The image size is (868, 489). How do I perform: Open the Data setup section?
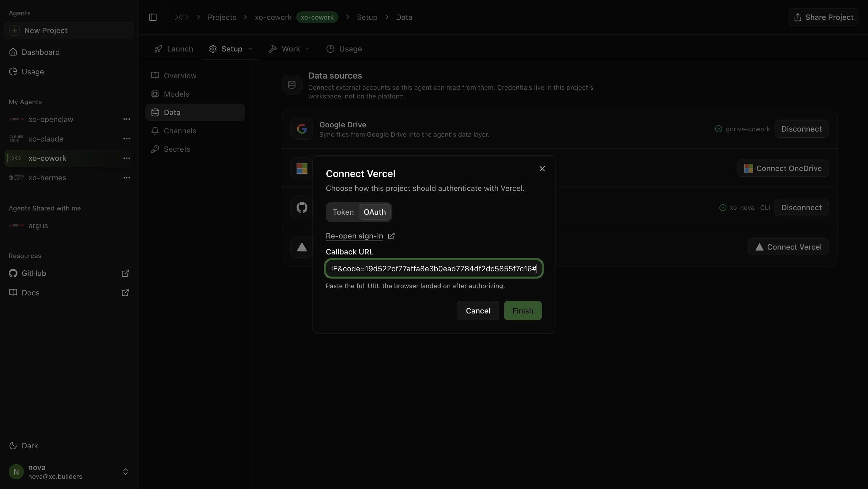[x=195, y=112]
